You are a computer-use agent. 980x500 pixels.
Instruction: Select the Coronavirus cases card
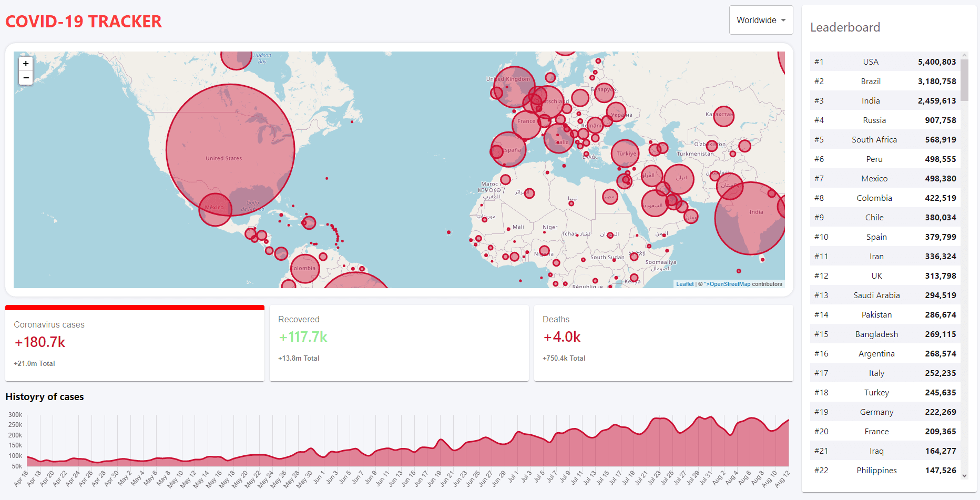135,343
